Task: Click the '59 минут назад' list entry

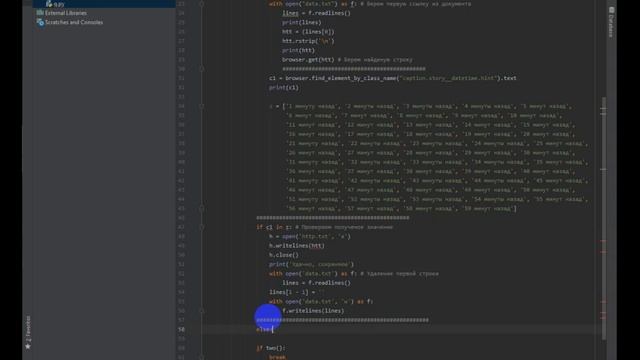Action: 487,209
